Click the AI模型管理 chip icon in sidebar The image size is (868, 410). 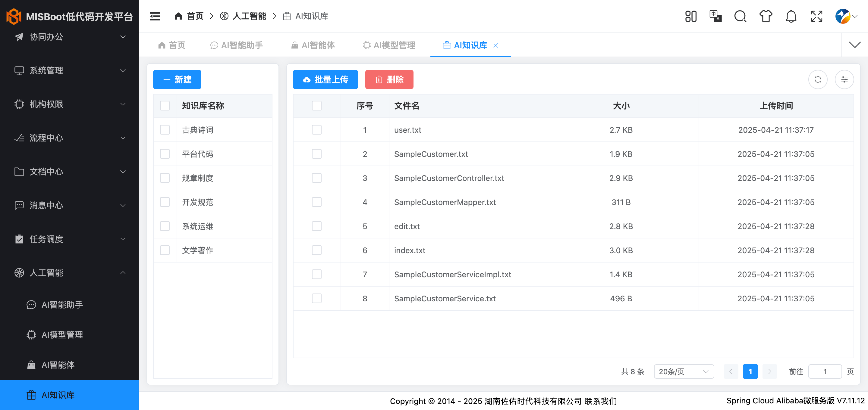pos(31,334)
